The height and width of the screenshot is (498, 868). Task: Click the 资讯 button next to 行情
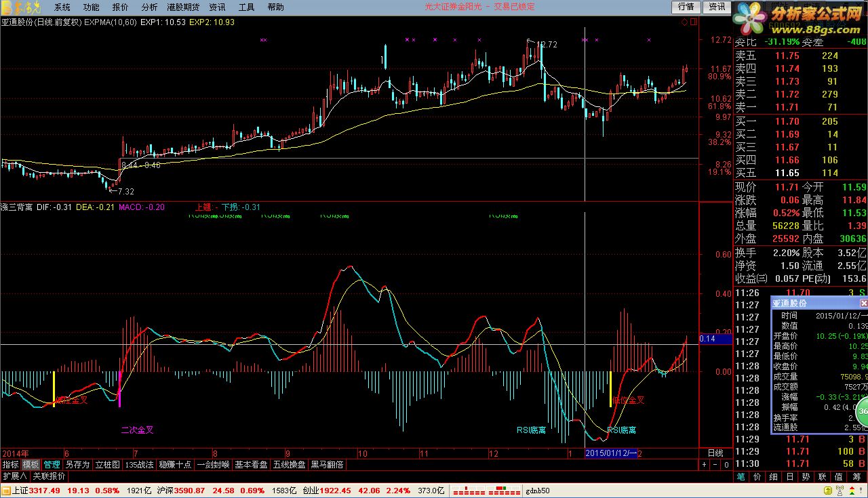point(716,7)
